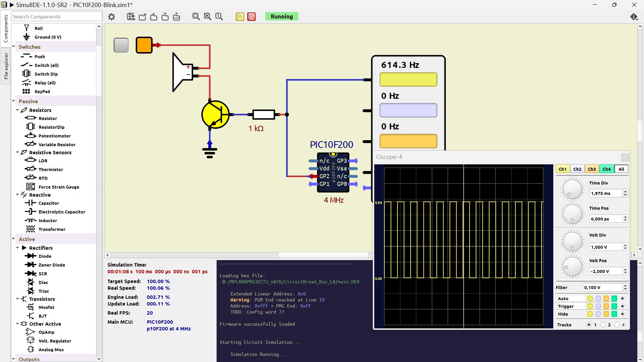Collapse the Transistors tree group

(x=17, y=299)
